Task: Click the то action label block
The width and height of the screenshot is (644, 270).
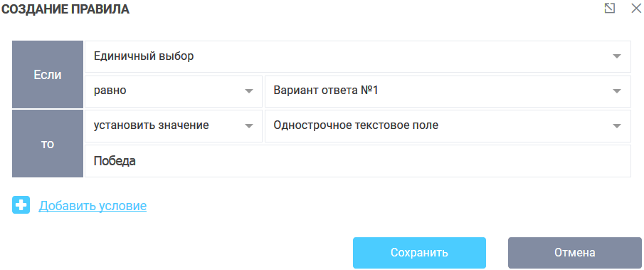Action: coord(48,144)
